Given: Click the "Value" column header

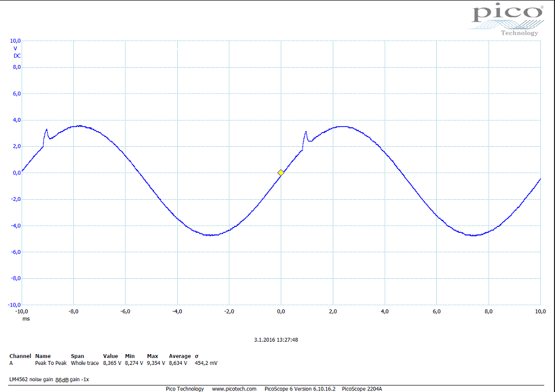Looking at the screenshot, I should (x=111, y=356).
